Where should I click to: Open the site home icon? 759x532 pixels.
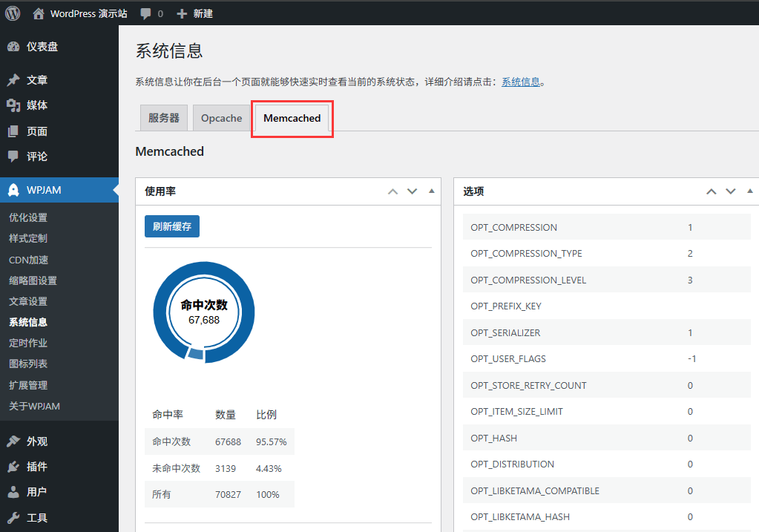(x=39, y=13)
